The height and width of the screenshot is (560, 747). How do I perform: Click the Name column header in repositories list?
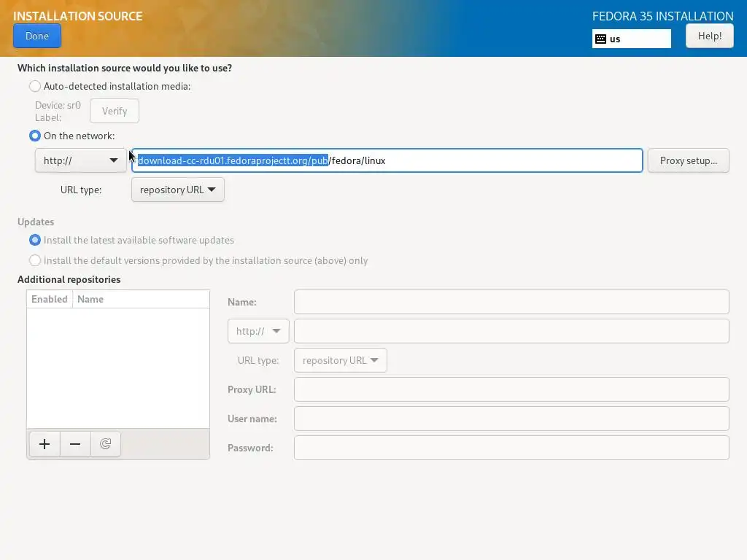click(x=141, y=299)
